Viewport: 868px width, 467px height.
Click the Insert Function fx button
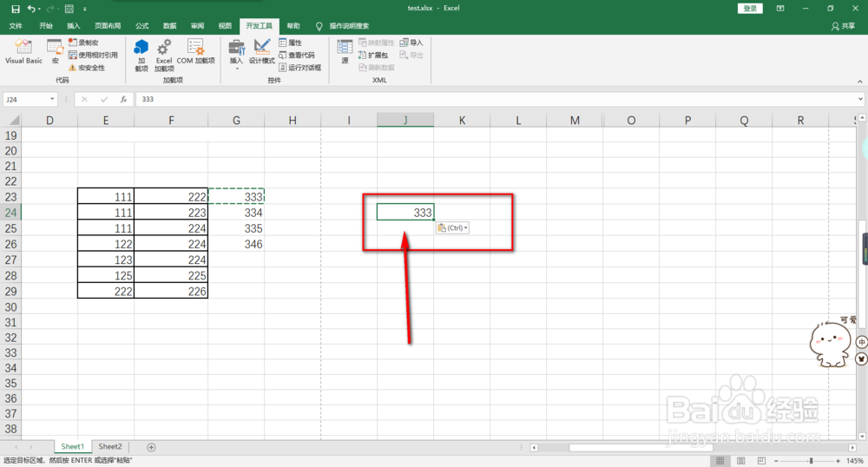point(123,99)
